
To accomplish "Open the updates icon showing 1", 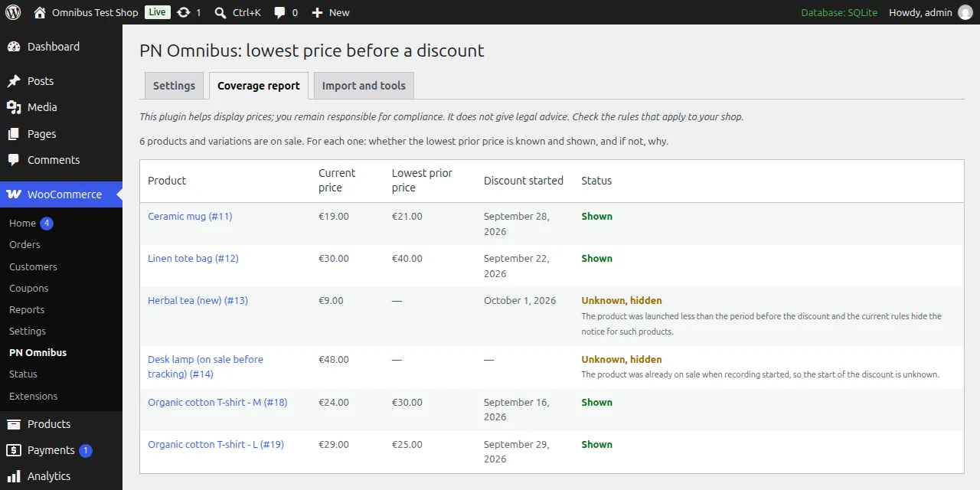I will pyautogui.click(x=183, y=12).
